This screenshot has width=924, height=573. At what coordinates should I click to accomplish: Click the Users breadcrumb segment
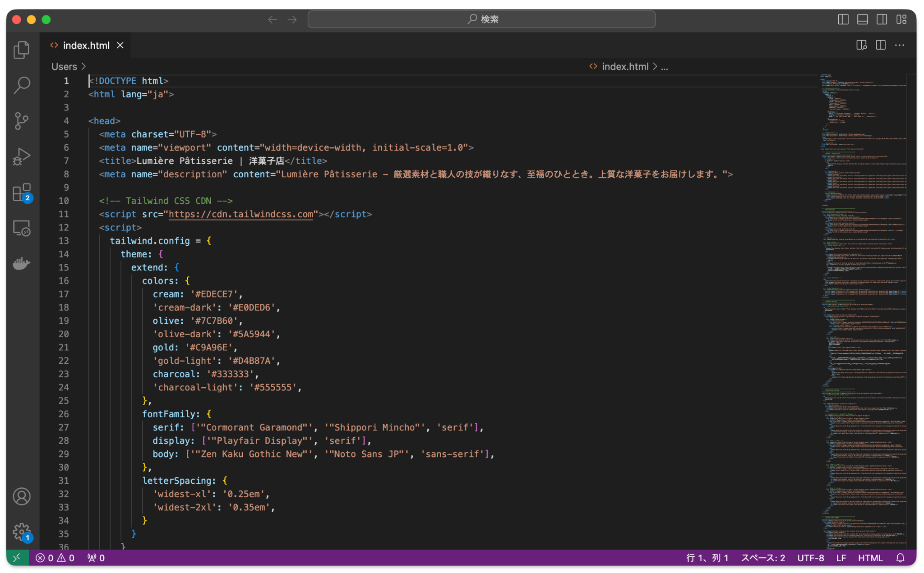point(64,67)
